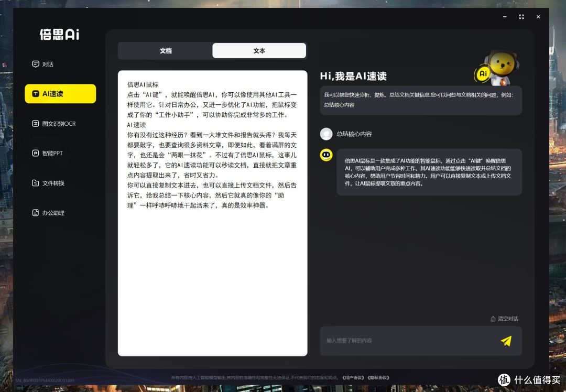Open the 《用户协议》 link

coord(353,377)
